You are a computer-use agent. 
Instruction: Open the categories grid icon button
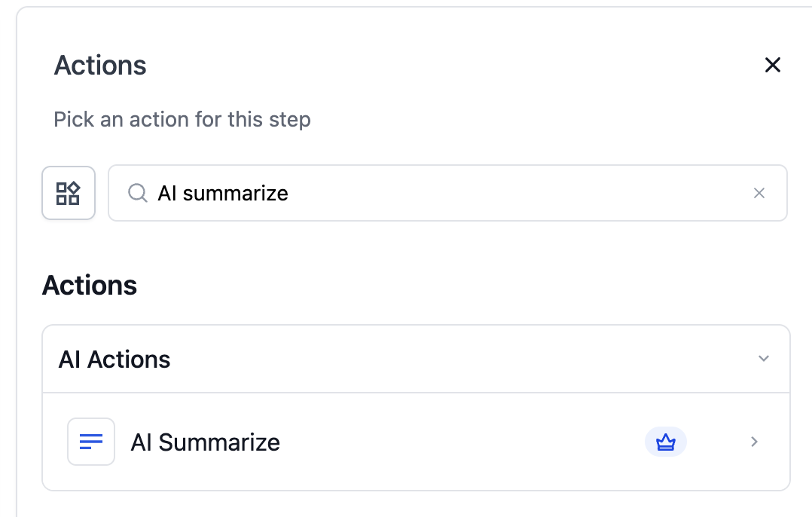coord(69,193)
